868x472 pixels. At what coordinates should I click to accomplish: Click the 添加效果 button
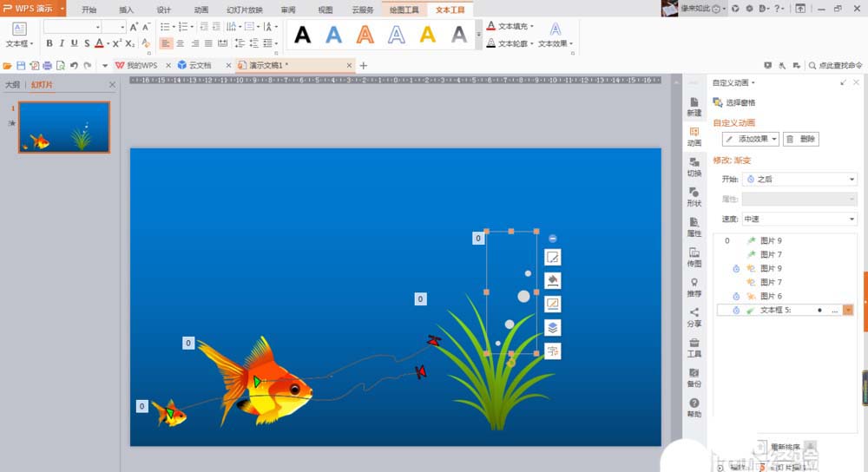(750, 139)
